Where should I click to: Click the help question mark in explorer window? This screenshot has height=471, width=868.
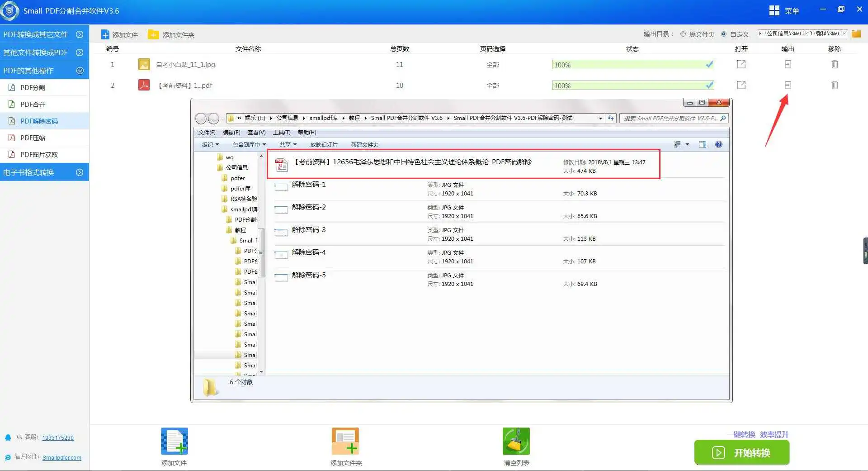click(x=718, y=144)
